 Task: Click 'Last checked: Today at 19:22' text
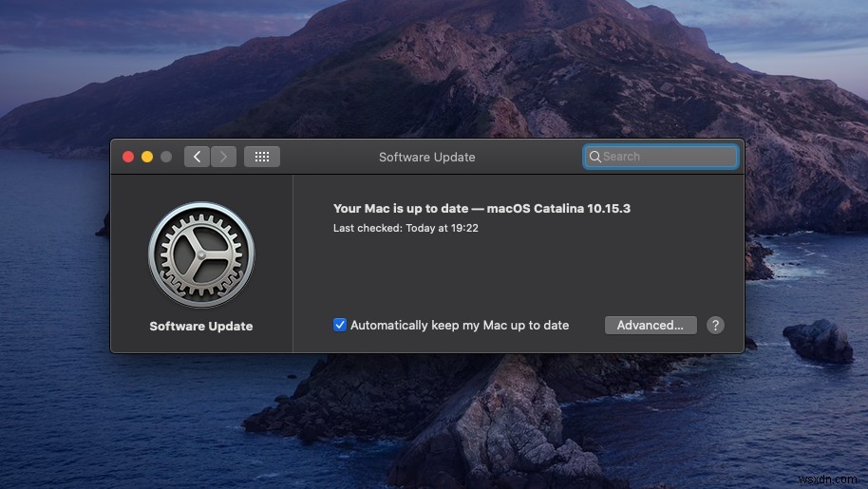(x=406, y=228)
